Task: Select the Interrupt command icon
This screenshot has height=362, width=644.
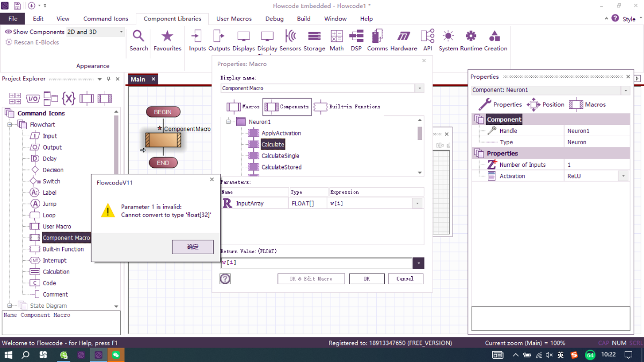Action: point(55,261)
